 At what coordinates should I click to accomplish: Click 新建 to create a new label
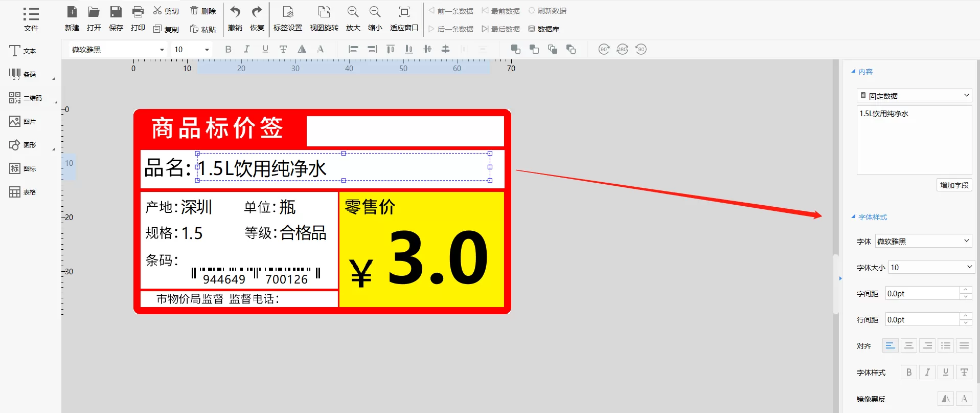point(72,19)
